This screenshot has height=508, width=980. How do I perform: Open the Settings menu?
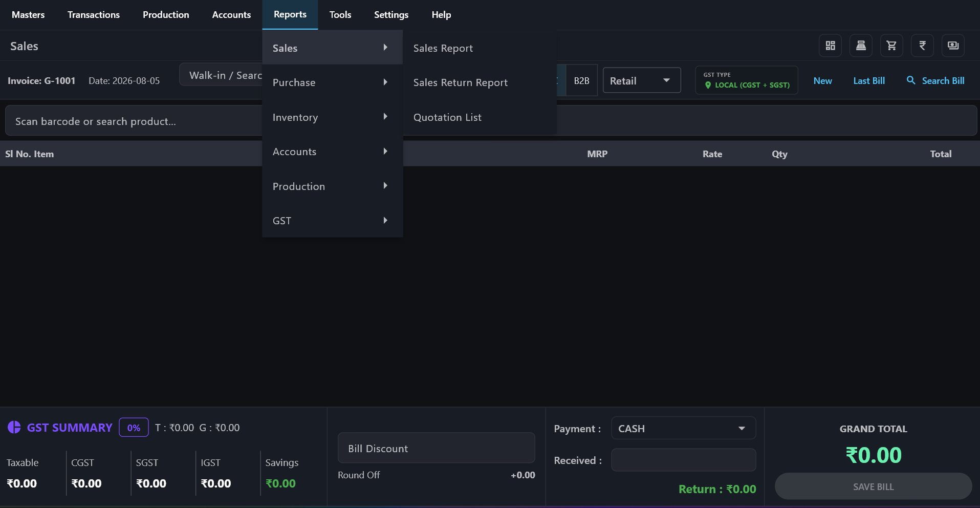(391, 14)
